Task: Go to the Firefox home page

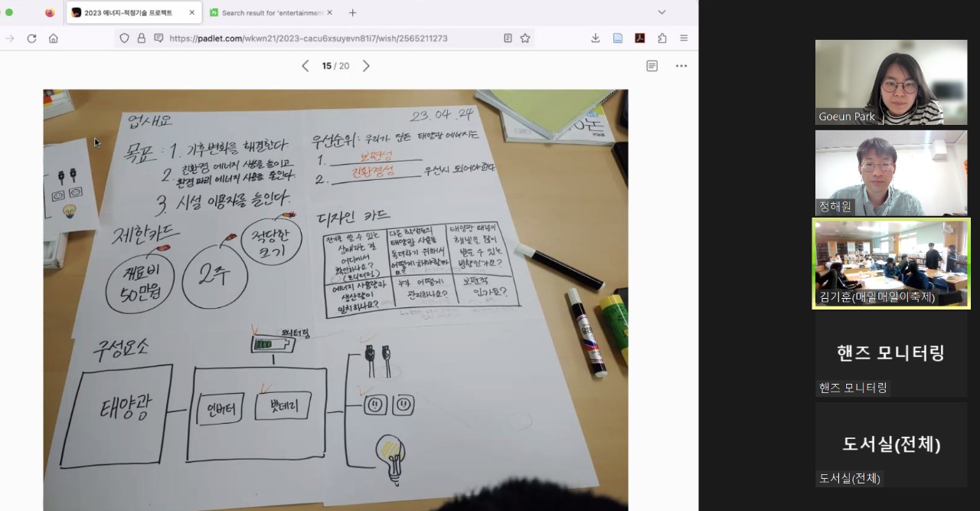Action: (x=53, y=38)
